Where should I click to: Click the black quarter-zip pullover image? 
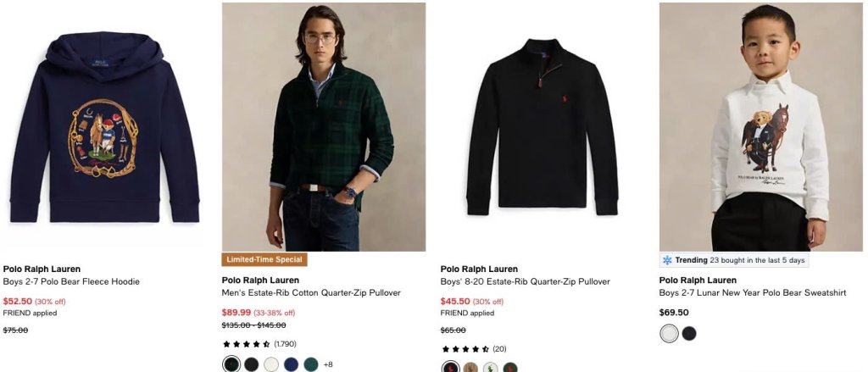tap(542, 127)
